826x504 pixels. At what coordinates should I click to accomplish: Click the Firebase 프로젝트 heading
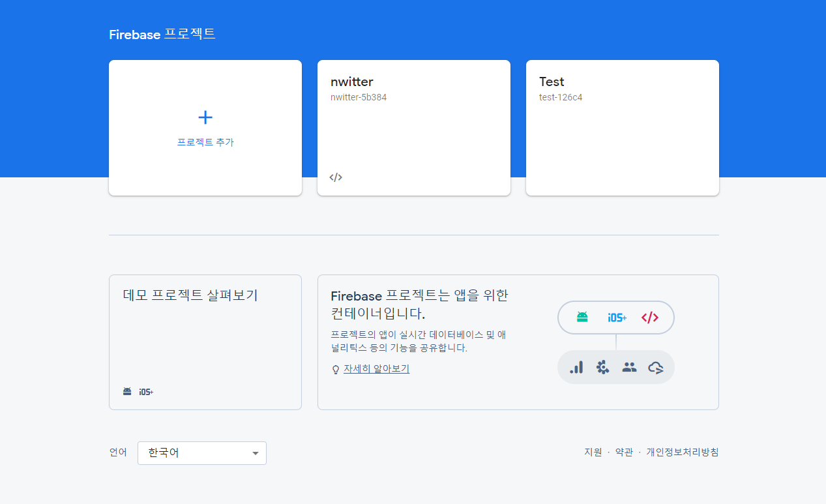162,34
